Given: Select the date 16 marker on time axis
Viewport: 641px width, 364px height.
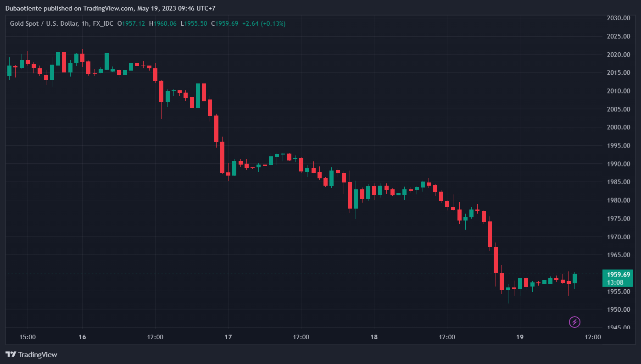Looking at the screenshot, I should coord(82,337).
